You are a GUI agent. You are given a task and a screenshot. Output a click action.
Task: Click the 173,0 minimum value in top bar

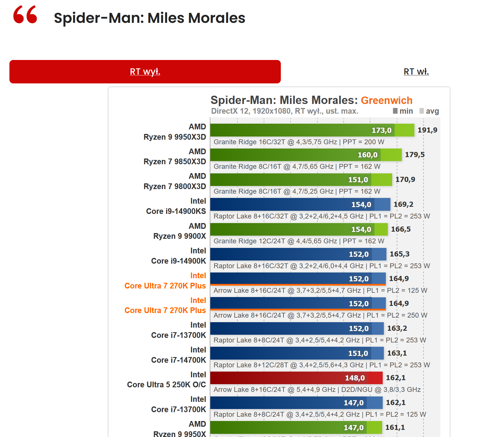381,131
